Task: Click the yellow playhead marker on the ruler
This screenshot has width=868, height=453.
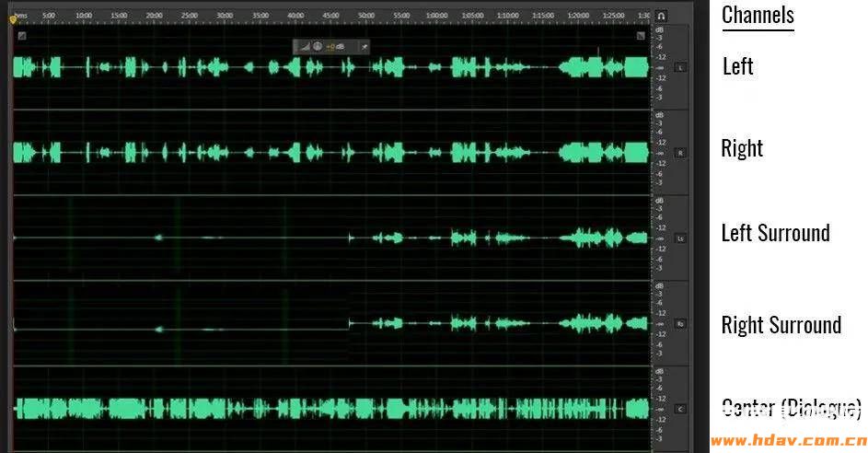Action: point(13,20)
